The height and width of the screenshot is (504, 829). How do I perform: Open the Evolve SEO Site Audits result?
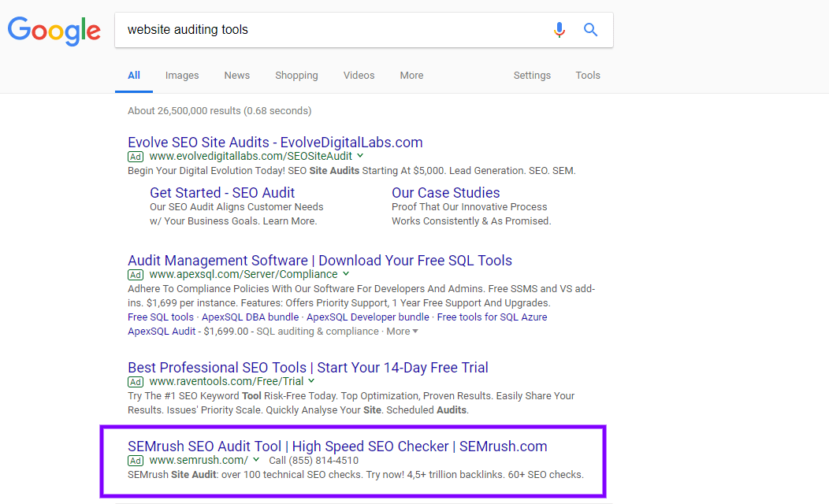click(x=275, y=142)
